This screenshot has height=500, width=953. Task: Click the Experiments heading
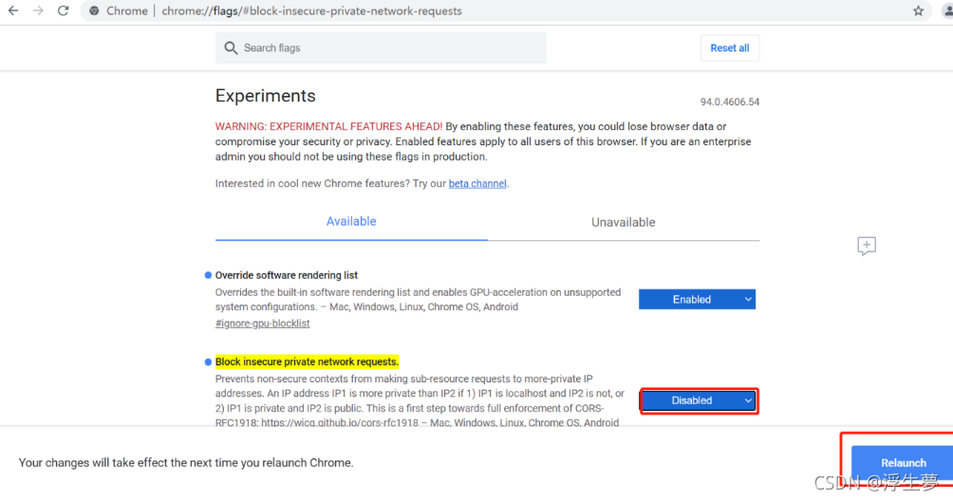[266, 96]
